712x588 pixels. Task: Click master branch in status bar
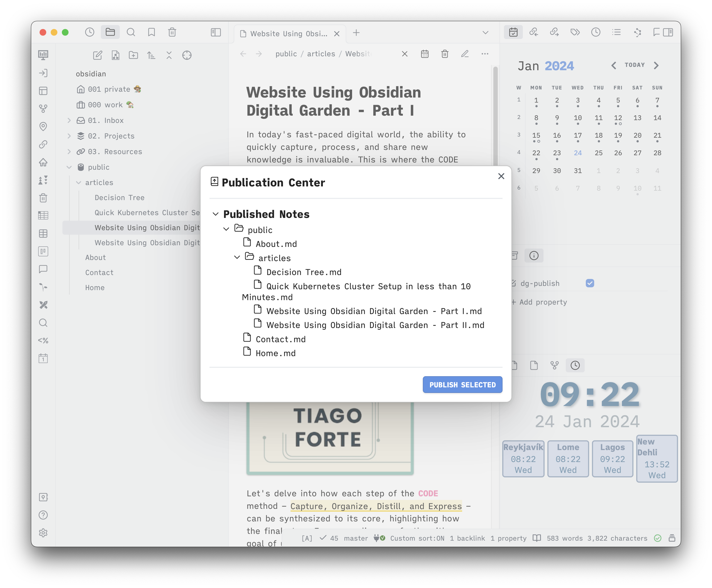pyautogui.click(x=355, y=538)
